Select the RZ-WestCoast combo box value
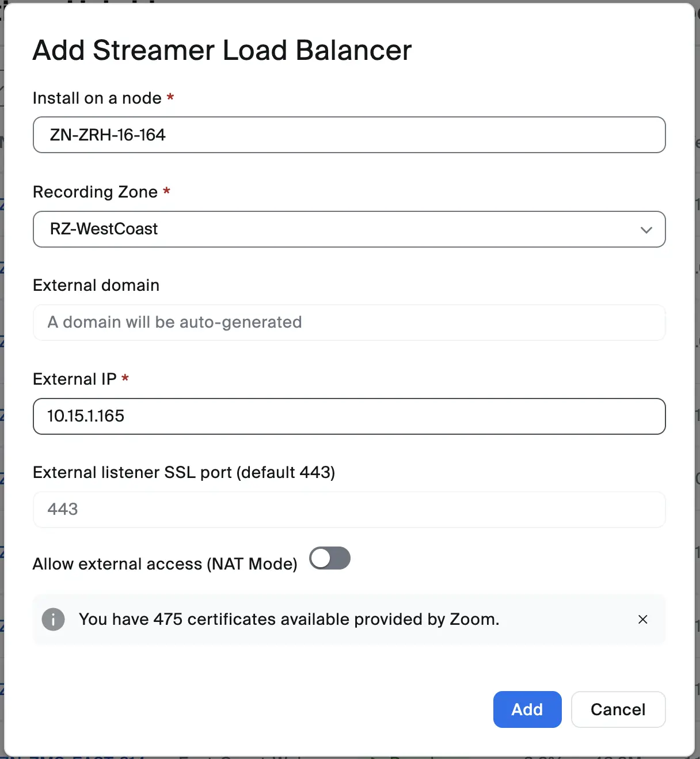 coord(104,229)
